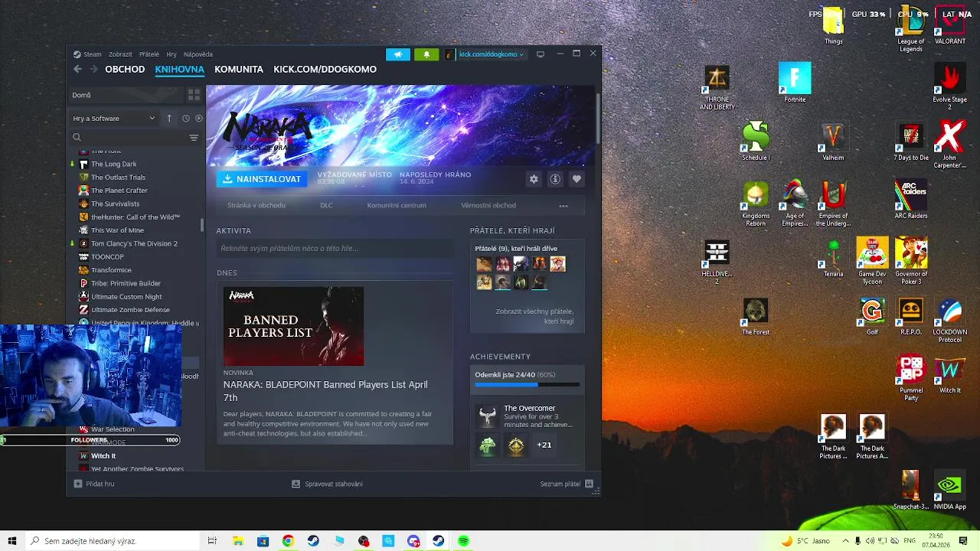Show +21 more achievements

(x=544, y=445)
